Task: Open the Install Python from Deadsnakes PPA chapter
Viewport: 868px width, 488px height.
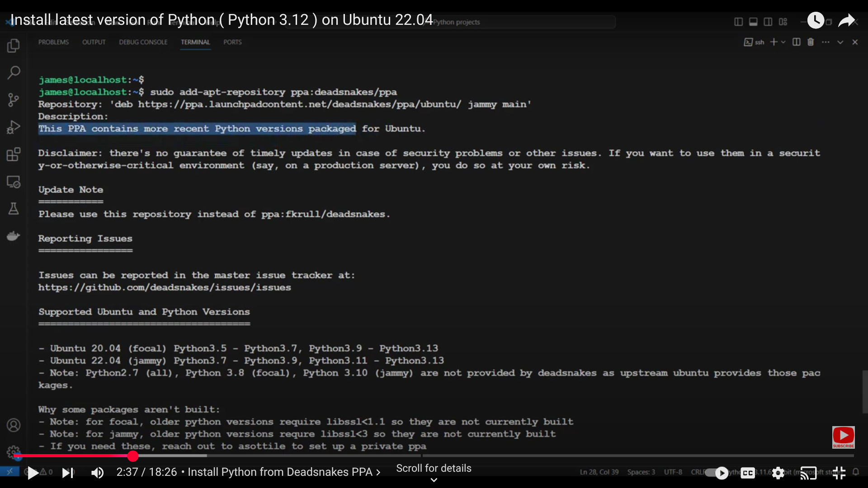Action: 284,472
